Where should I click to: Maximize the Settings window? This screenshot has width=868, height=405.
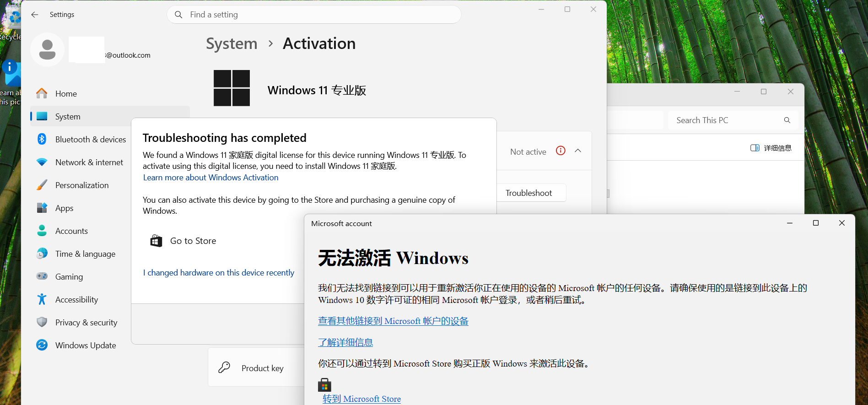tap(567, 9)
